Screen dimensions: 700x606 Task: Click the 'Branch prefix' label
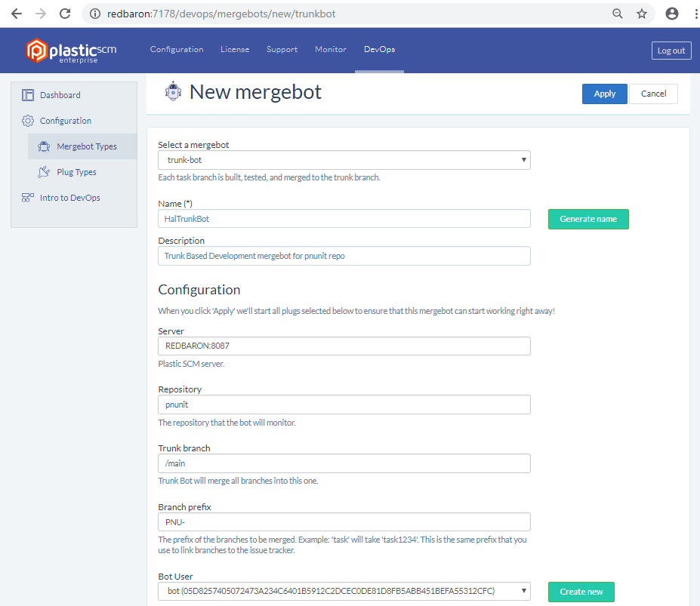(x=184, y=507)
